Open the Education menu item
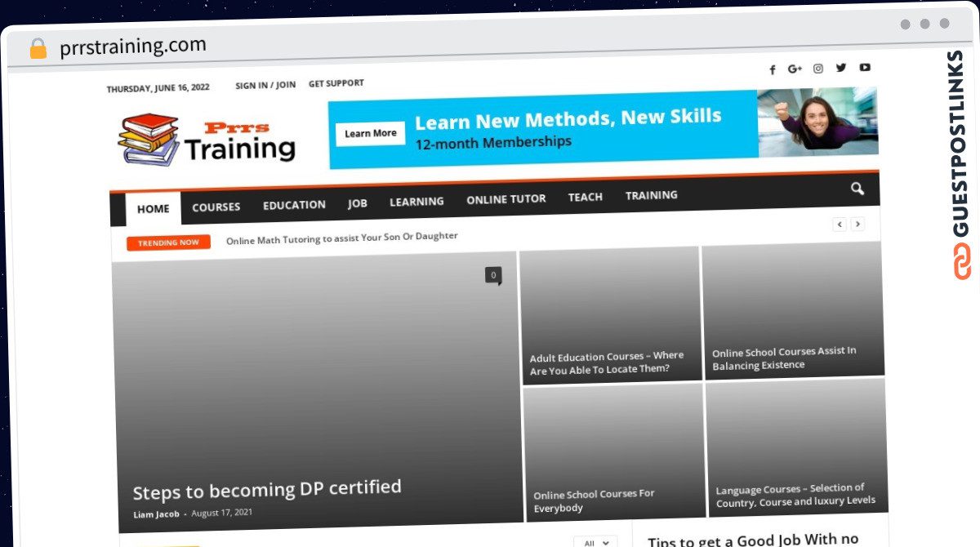Image resolution: width=980 pixels, height=547 pixels. (x=294, y=205)
